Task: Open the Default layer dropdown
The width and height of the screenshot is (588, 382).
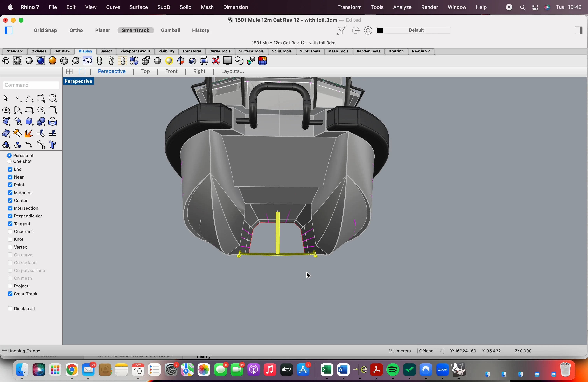Action: 416,30
